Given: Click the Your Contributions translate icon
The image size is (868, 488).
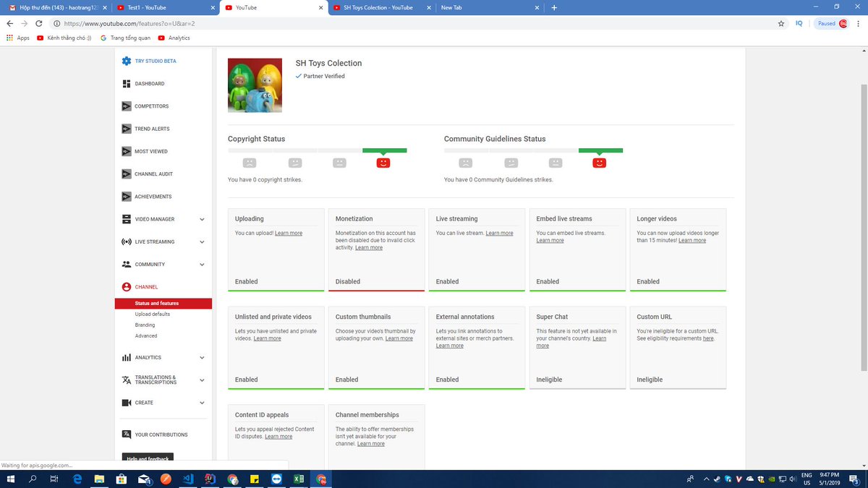Looking at the screenshot, I should [x=127, y=435].
